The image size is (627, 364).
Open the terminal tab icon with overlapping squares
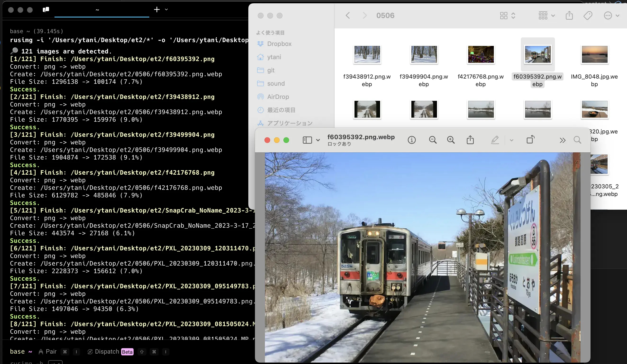(x=46, y=9)
